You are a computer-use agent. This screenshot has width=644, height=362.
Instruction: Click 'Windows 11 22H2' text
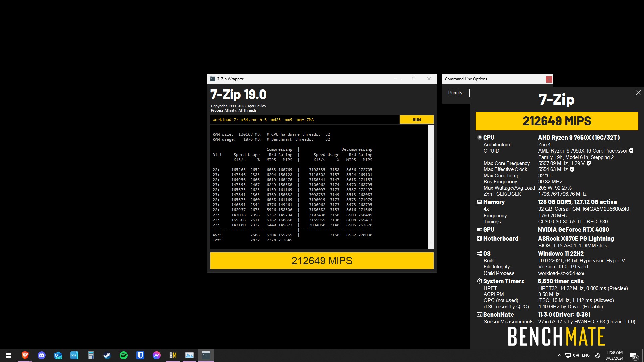(561, 254)
